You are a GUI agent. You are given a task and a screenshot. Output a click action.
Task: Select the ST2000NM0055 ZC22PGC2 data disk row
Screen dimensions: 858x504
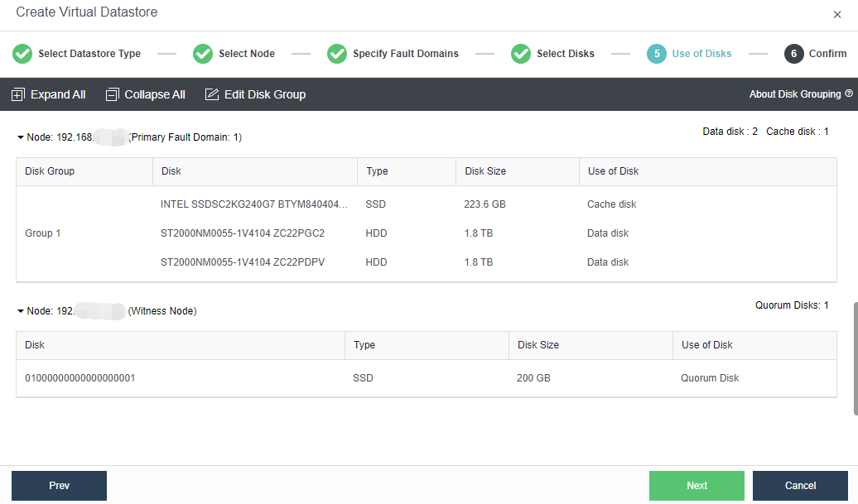point(243,233)
